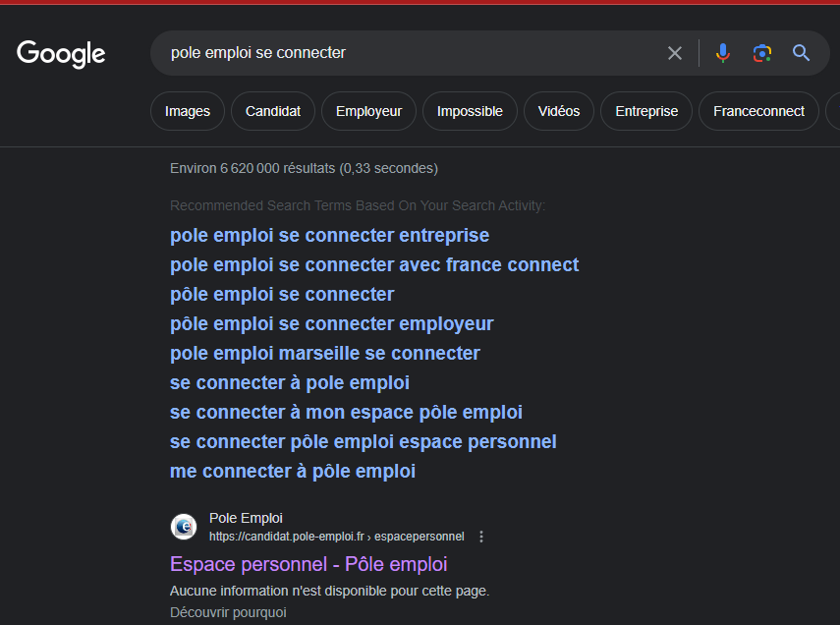840x625 pixels.
Task: Click the Pole Emploi site favicon
Action: [184, 527]
